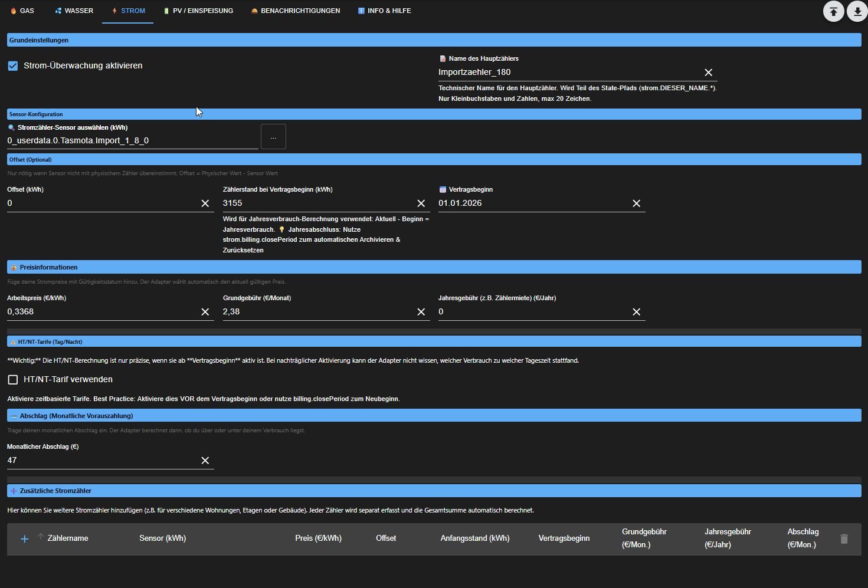Select the STROM tab
This screenshot has height=588, width=868.
click(x=128, y=11)
